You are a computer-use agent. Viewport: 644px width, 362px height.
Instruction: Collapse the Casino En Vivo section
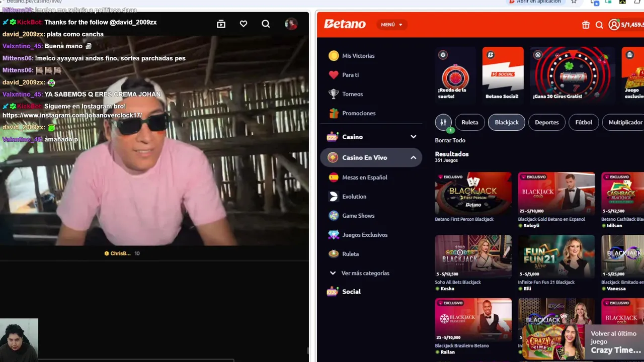pos(413,157)
